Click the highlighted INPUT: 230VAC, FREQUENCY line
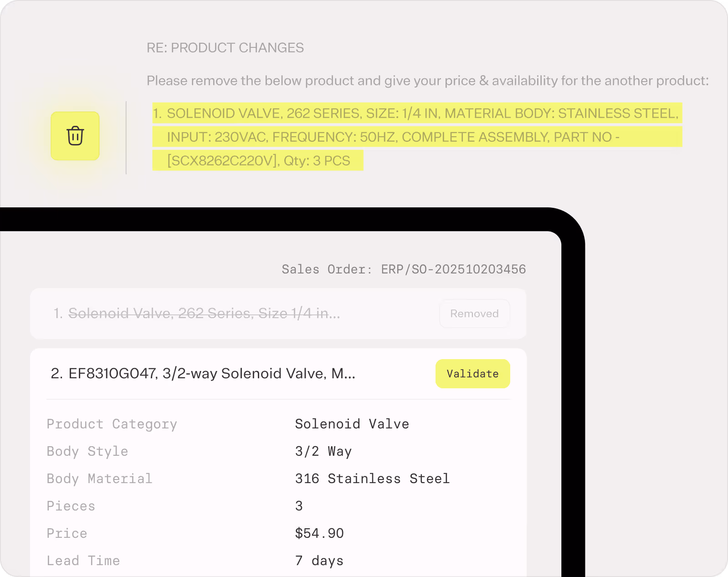This screenshot has width=728, height=577. tap(417, 137)
